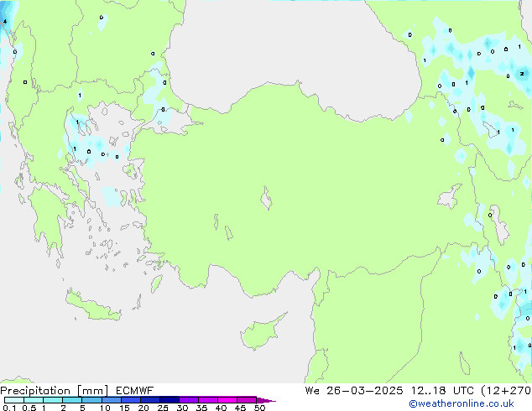Select the 45–50 mm legend swatch
The height and width of the screenshot is (411, 532).
[247, 400]
